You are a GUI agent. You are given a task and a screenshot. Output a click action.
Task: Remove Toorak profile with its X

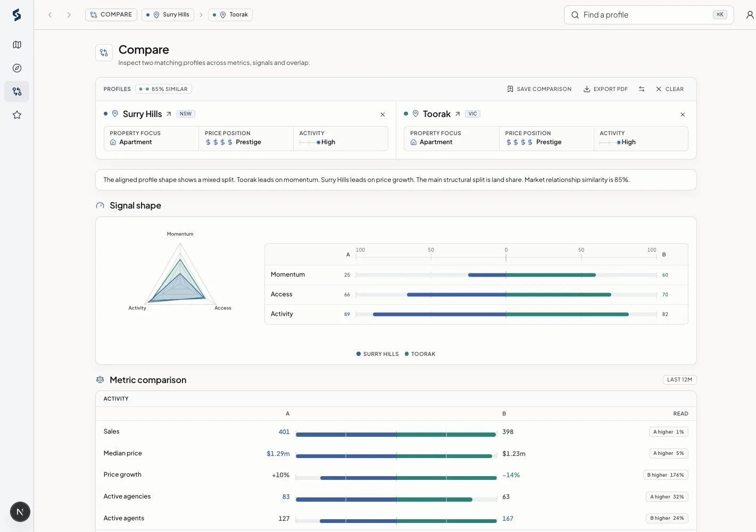click(x=683, y=114)
